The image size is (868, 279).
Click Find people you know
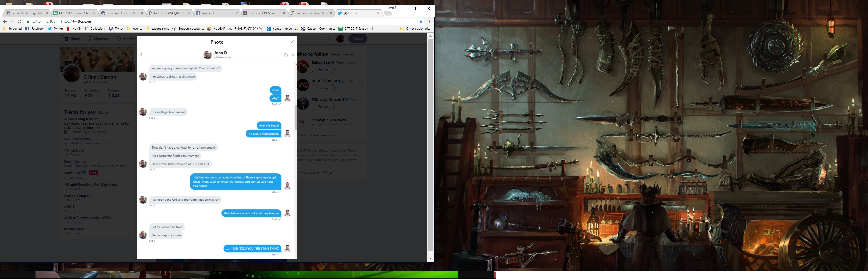[x=327, y=120]
